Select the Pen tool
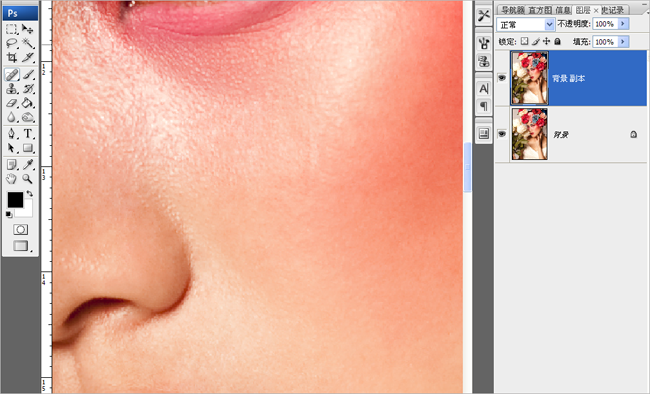The width and height of the screenshot is (650, 394). point(12,134)
